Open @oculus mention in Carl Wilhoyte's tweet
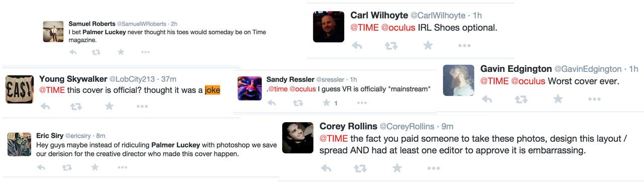Image resolution: width=644 pixels, height=185 pixels. 398,28
